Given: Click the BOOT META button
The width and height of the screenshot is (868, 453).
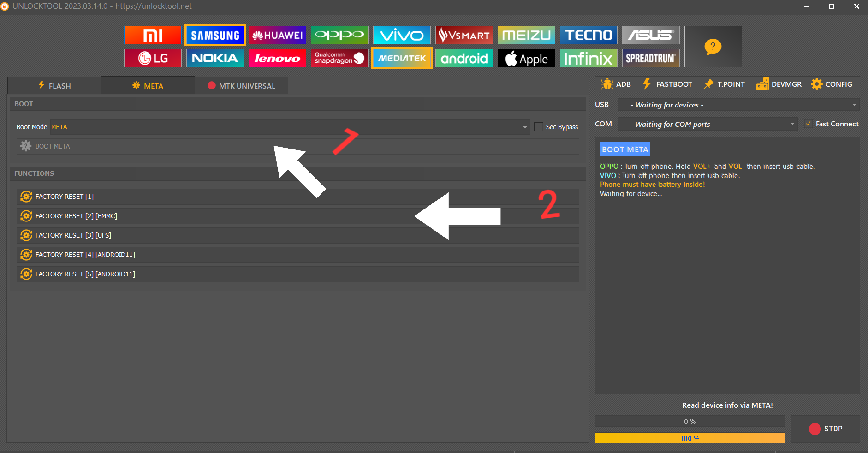Looking at the screenshot, I should pyautogui.click(x=298, y=146).
